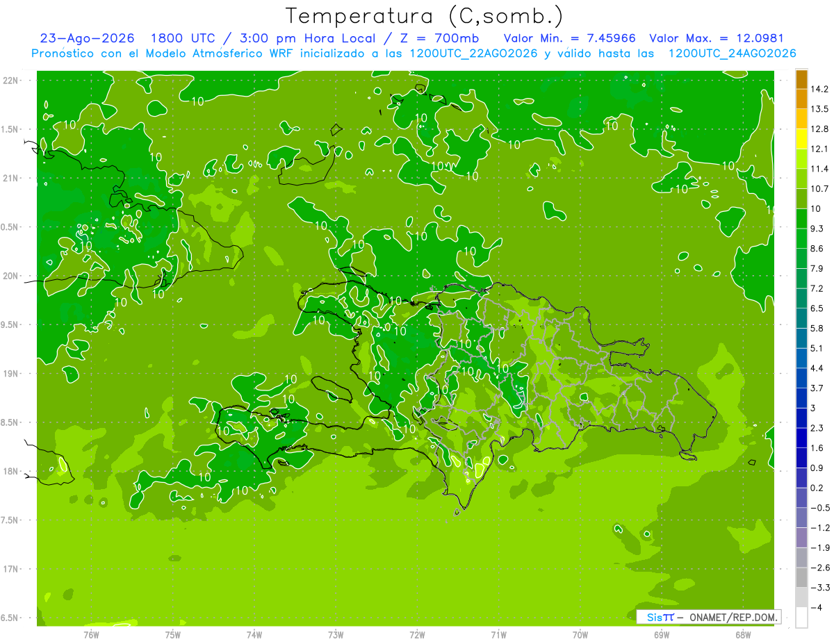Click the "76W" longitude label

point(91,635)
